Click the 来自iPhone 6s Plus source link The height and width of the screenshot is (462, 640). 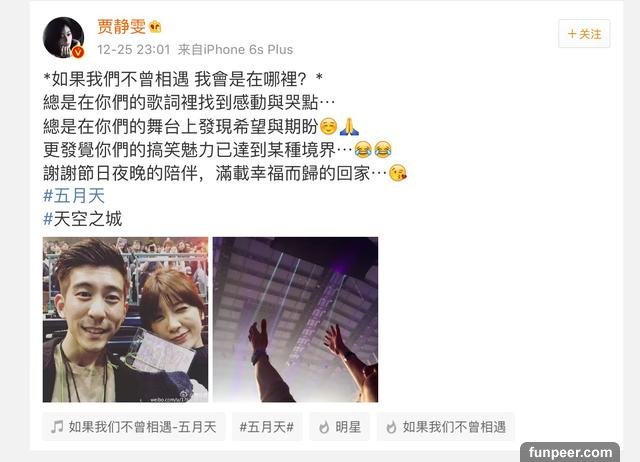(x=236, y=50)
